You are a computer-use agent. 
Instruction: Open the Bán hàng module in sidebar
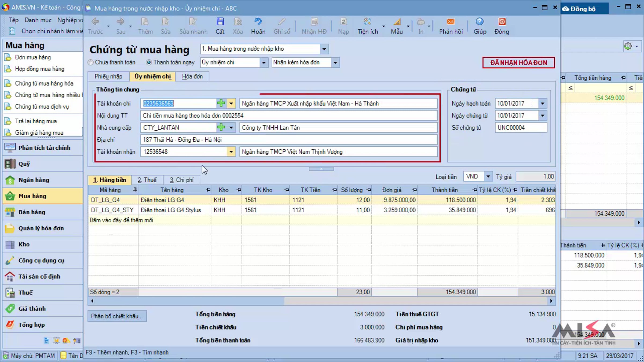[43, 212]
